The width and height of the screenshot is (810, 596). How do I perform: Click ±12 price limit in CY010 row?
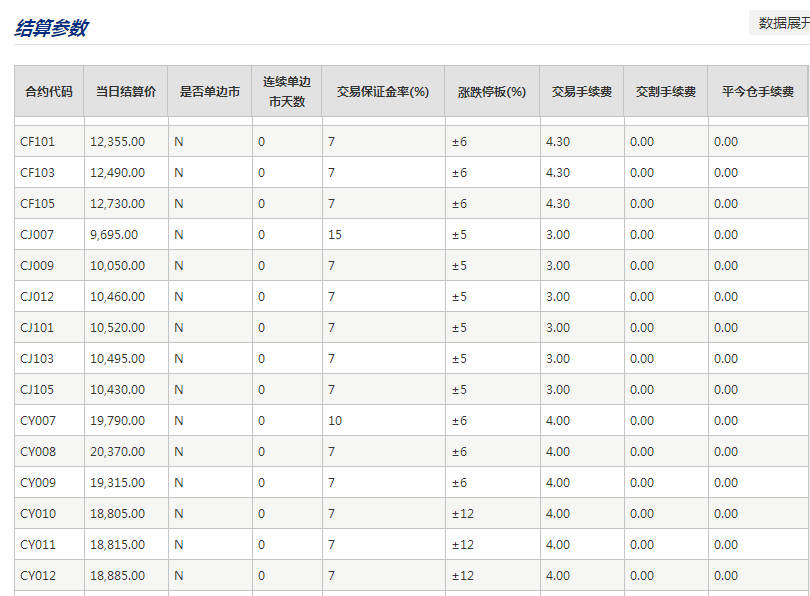[x=463, y=513]
